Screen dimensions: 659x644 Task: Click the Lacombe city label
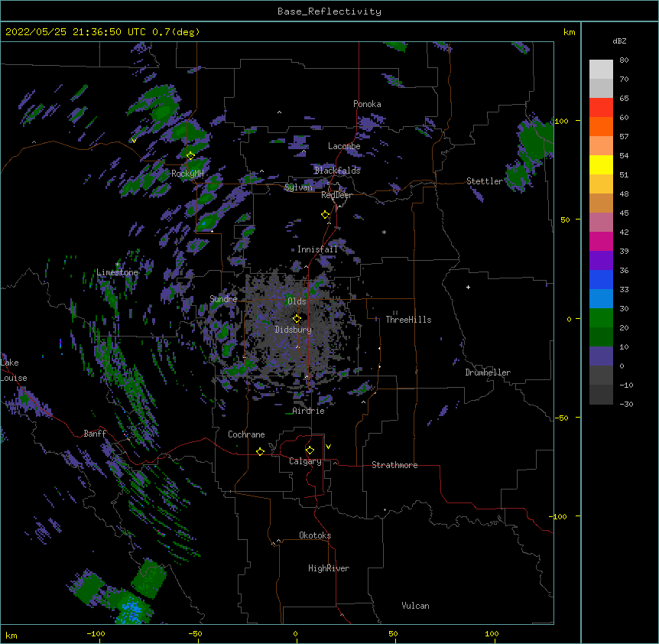344,146
